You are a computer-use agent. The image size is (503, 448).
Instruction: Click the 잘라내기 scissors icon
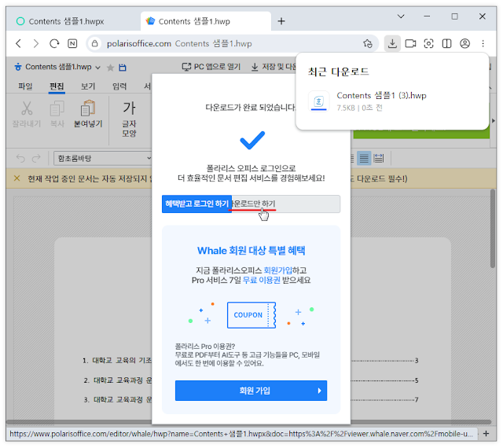click(x=27, y=108)
